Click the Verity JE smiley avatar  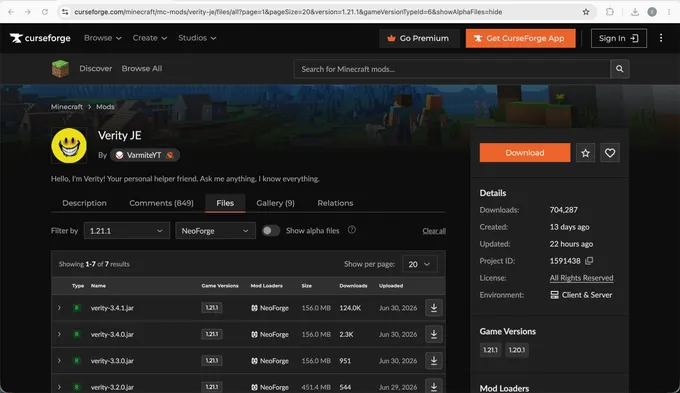coord(69,146)
